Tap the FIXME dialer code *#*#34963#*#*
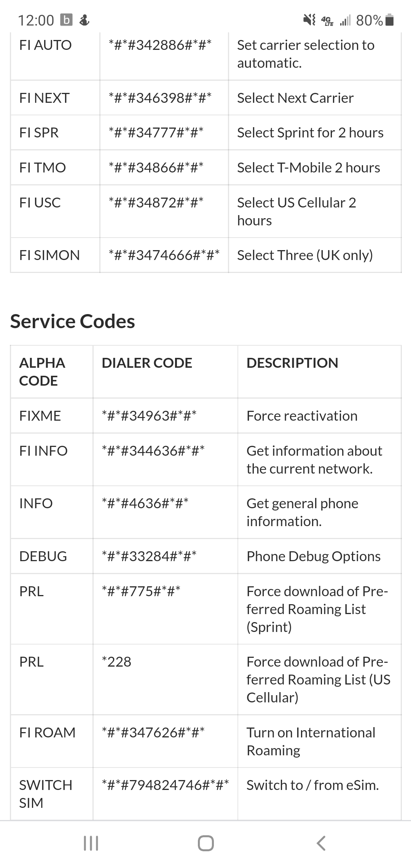411x868 pixels. pos(149,416)
